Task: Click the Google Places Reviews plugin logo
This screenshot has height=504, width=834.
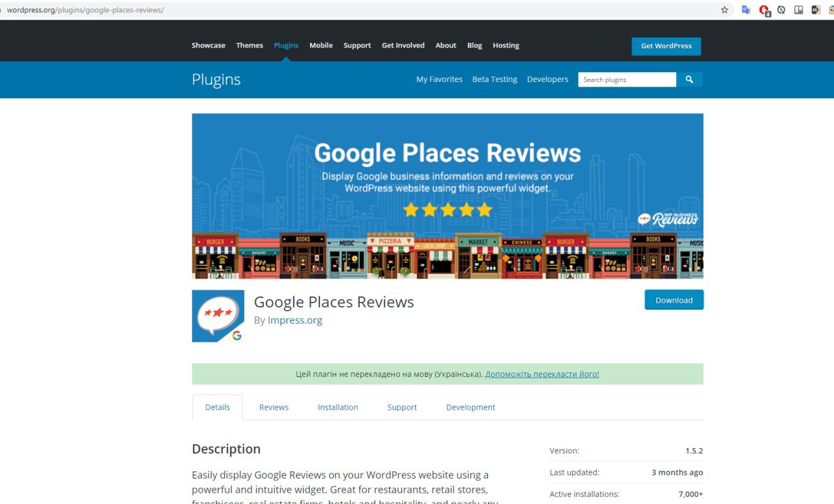Action: [x=218, y=316]
